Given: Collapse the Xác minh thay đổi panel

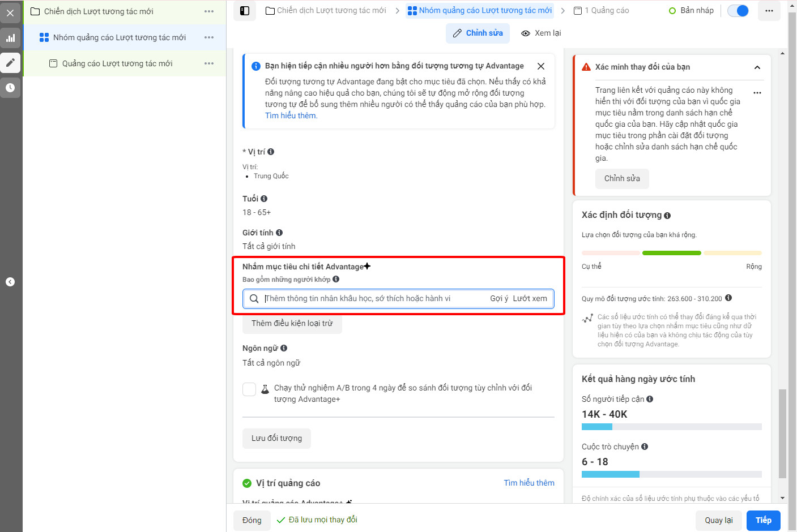Looking at the screenshot, I should coord(757,67).
